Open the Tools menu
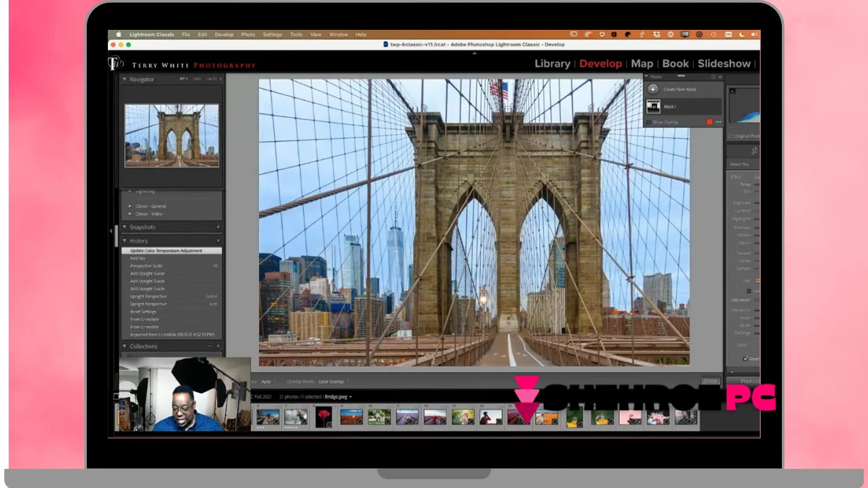868x488 pixels. (296, 35)
